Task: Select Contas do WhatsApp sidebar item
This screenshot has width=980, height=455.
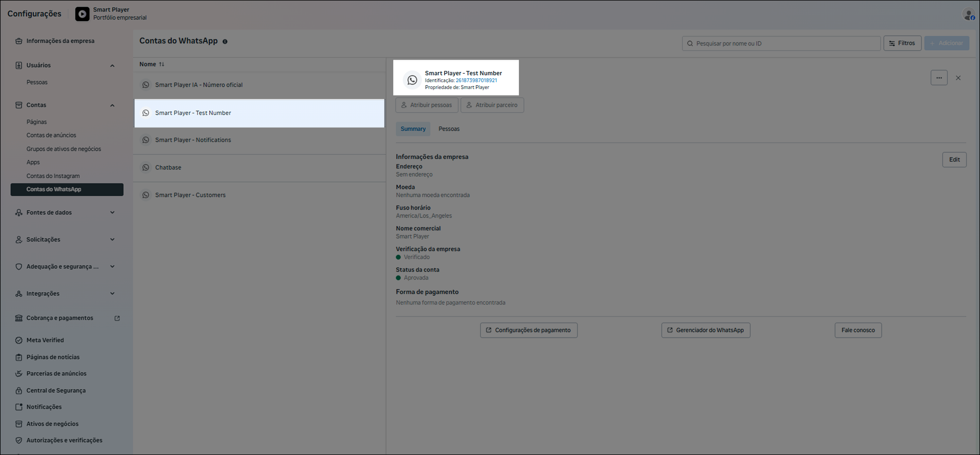Action: tap(67, 189)
